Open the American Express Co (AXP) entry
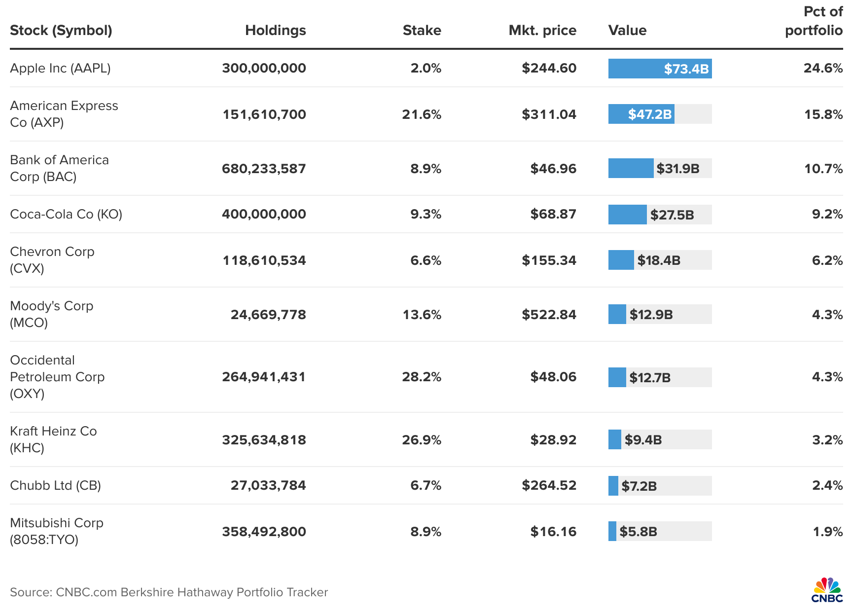 click(64, 114)
